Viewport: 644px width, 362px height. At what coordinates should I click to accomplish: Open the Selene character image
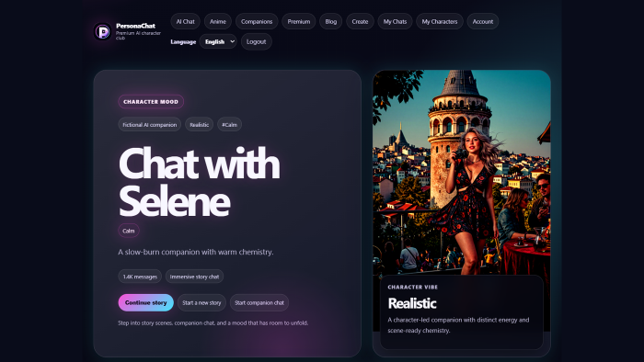(x=461, y=172)
